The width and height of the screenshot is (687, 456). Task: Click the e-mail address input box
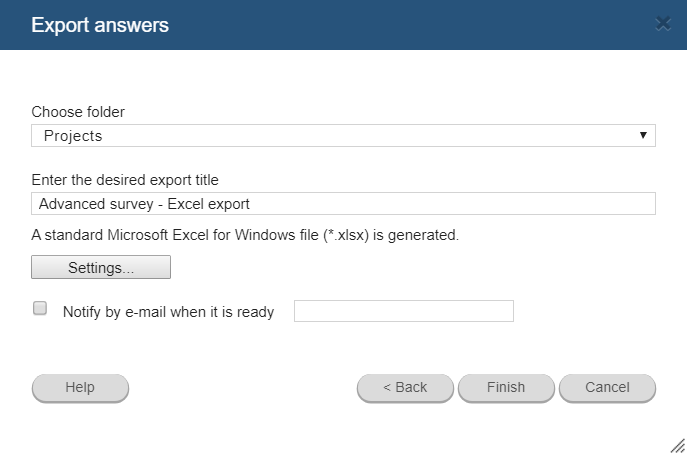click(x=404, y=311)
